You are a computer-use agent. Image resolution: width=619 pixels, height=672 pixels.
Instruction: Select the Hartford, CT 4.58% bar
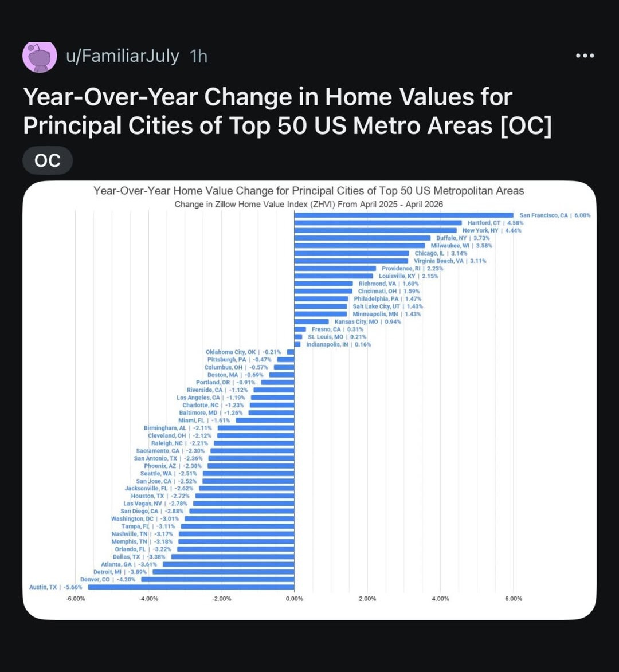click(378, 223)
